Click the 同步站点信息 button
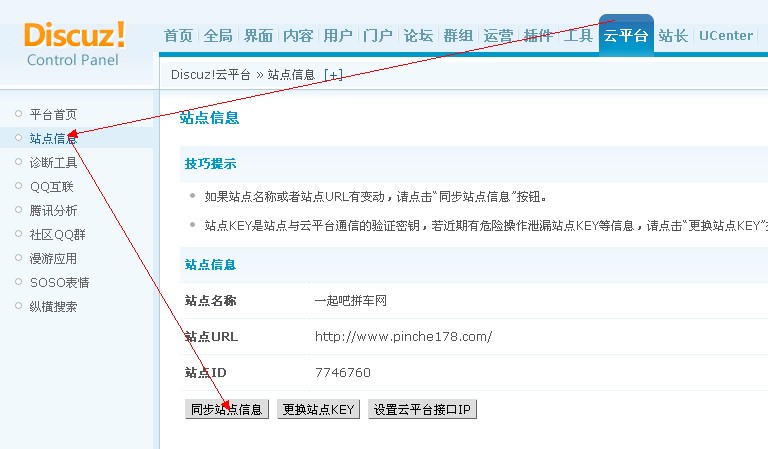This screenshot has width=768, height=449. pyautogui.click(x=227, y=409)
